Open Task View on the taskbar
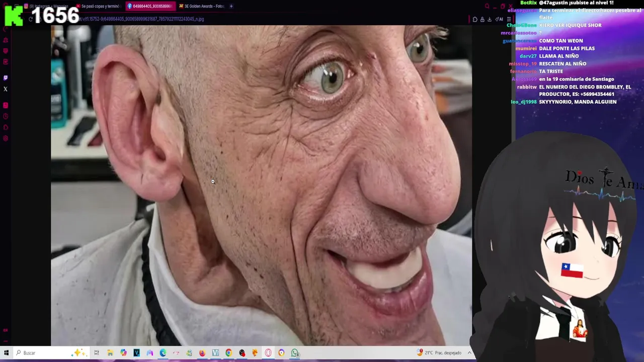 (97, 353)
